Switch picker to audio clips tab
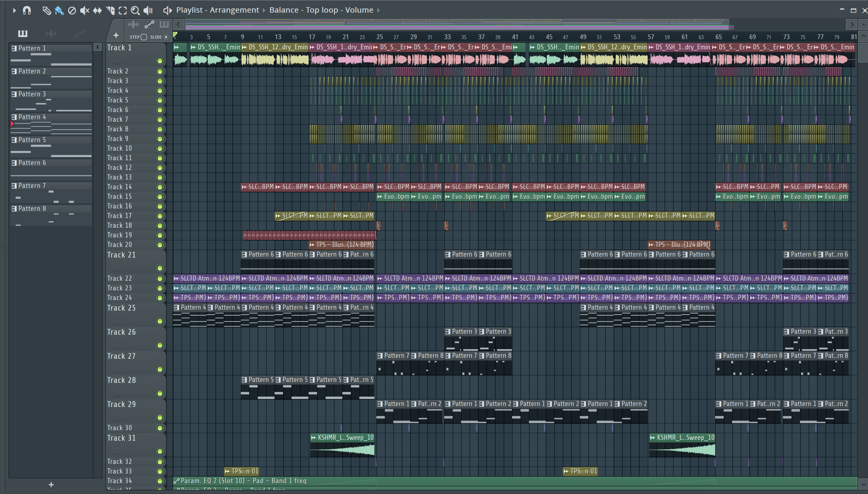Viewport: 868px width, 494px height. (51, 33)
